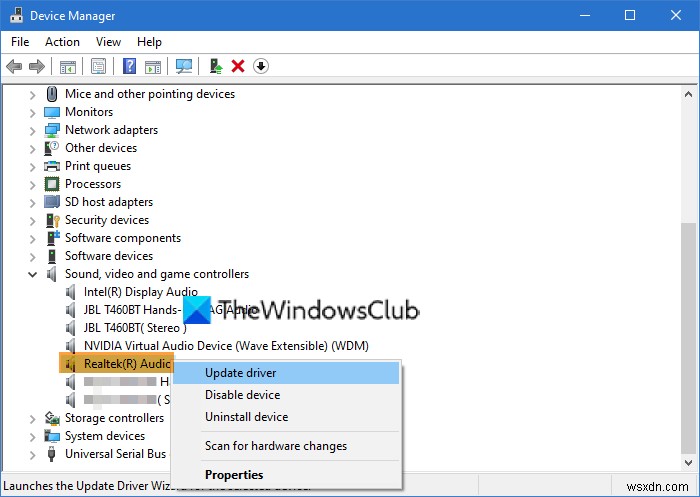
Task: Expand the Network adapters category
Action: [x=33, y=130]
